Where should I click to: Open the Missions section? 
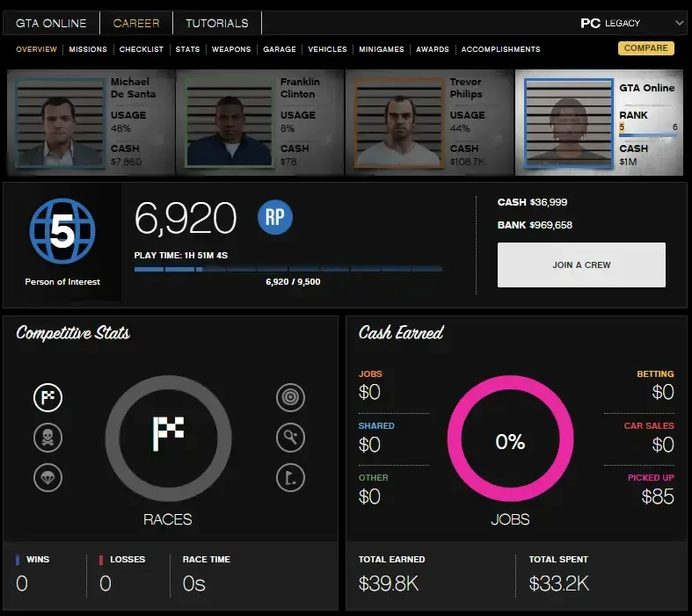click(88, 49)
